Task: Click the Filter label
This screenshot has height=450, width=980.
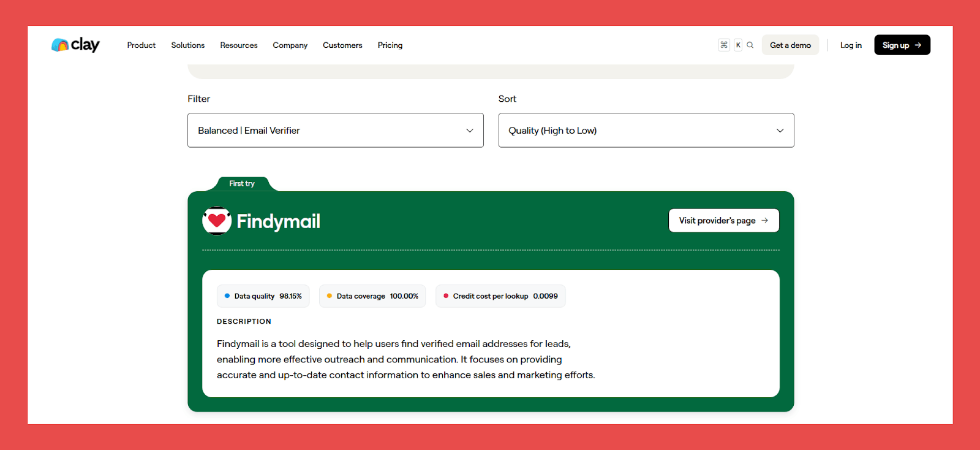Action: [x=199, y=99]
